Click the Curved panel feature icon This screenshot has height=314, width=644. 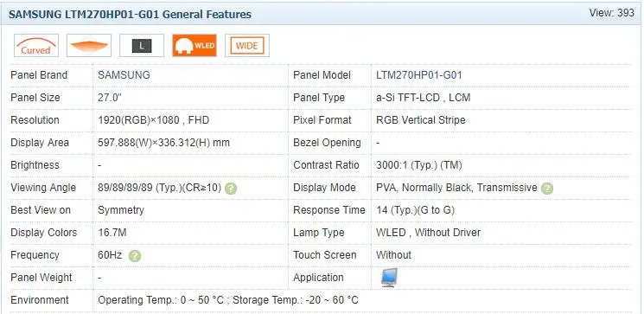36,46
